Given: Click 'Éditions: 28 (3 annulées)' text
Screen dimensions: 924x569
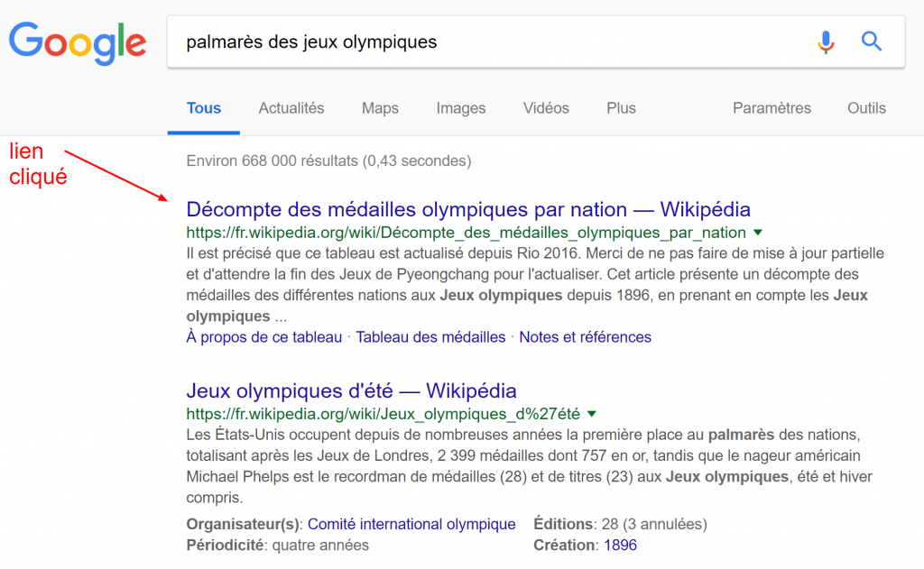Looking at the screenshot, I should click(x=621, y=524).
